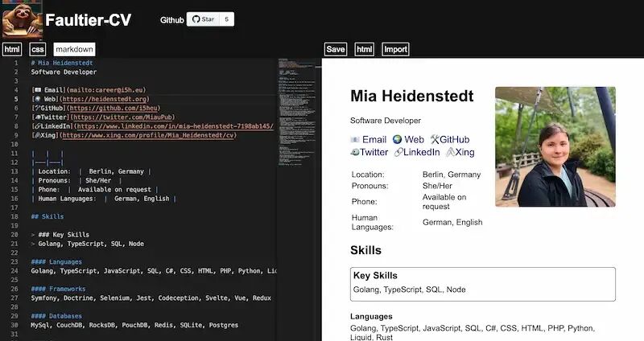
Task: Click 'German, English' in editor line 16
Action: 142,199
